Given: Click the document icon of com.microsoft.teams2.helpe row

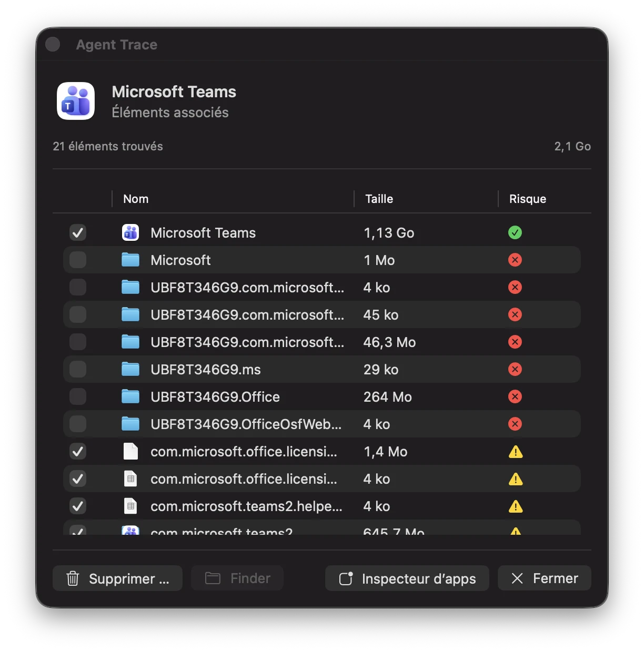Looking at the screenshot, I should tap(130, 506).
